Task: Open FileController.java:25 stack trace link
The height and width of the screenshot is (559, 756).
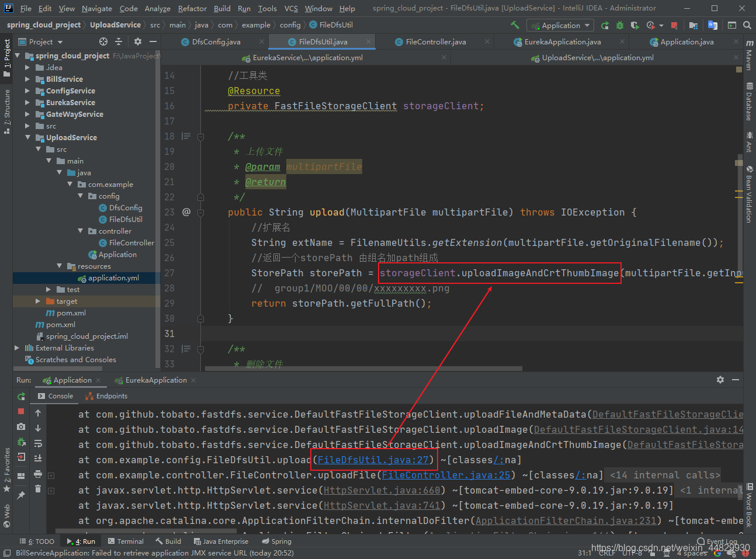Action: click(x=446, y=475)
